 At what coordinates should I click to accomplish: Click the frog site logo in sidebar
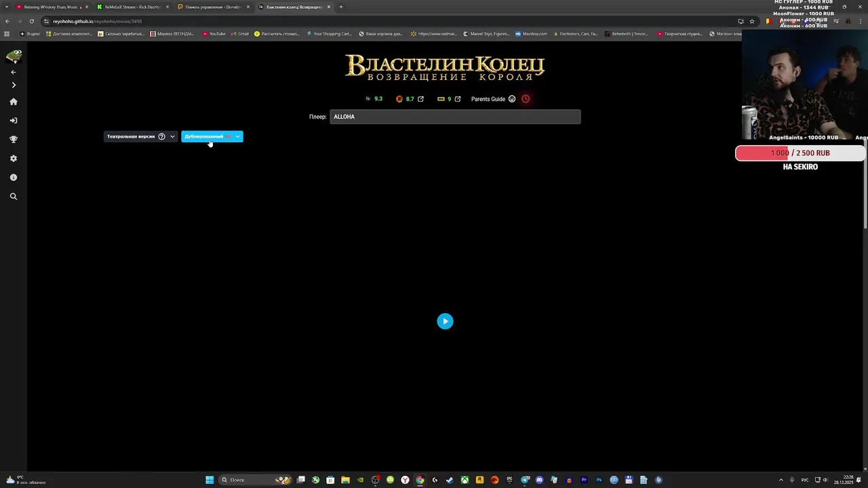tap(14, 56)
